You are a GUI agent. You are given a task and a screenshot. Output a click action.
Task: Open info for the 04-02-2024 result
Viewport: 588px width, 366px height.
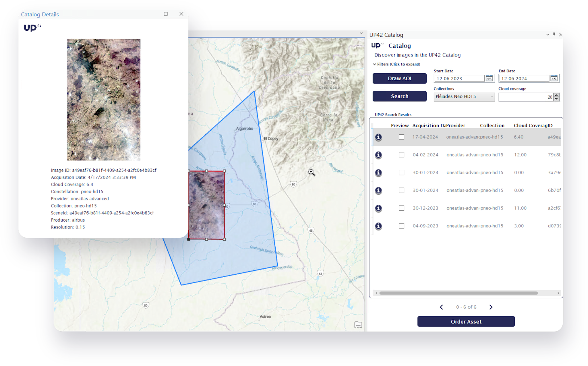coord(378,155)
